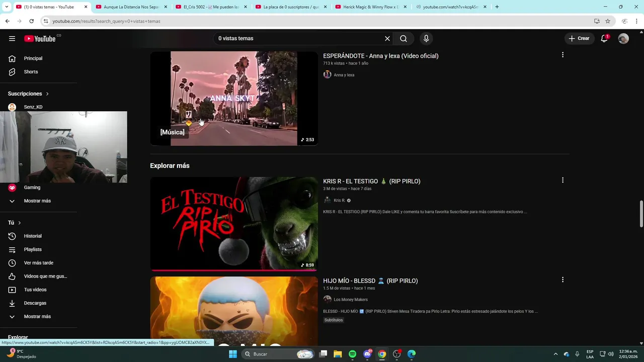Open File Explorer from the taskbar
644x362 pixels.
(x=338, y=354)
